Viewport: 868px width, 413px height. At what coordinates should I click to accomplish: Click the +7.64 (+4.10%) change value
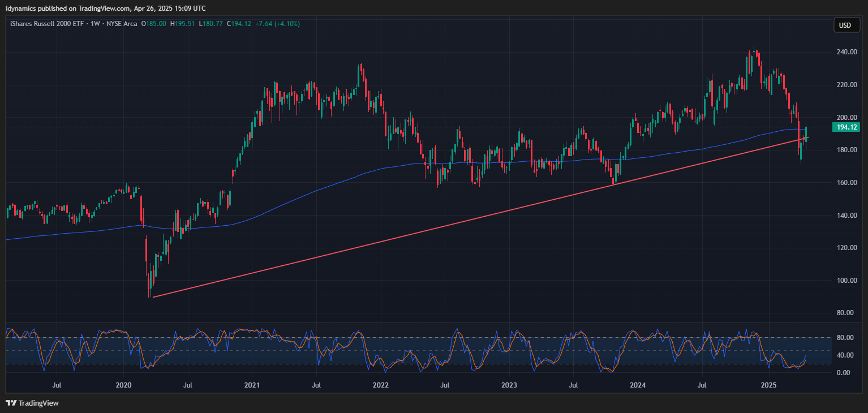pyautogui.click(x=277, y=24)
